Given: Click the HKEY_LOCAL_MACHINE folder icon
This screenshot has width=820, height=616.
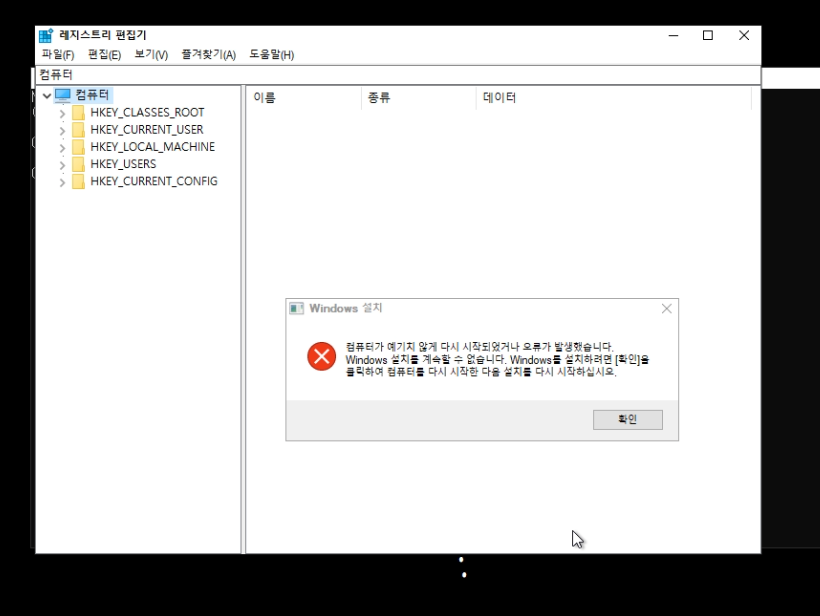Looking at the screenshot, I should (x=78, y=147).
